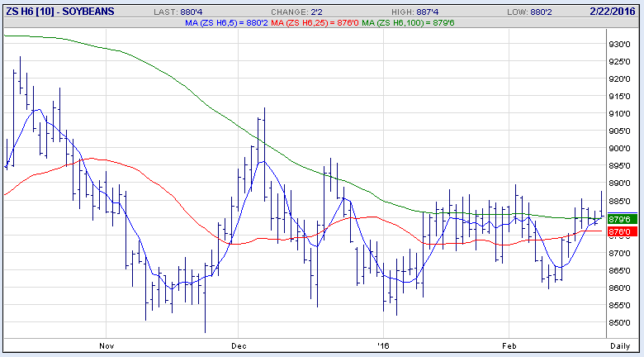Click the green 879'6 price tag
The width and height of the screenshot is (644, 357).
click(619, 220)
